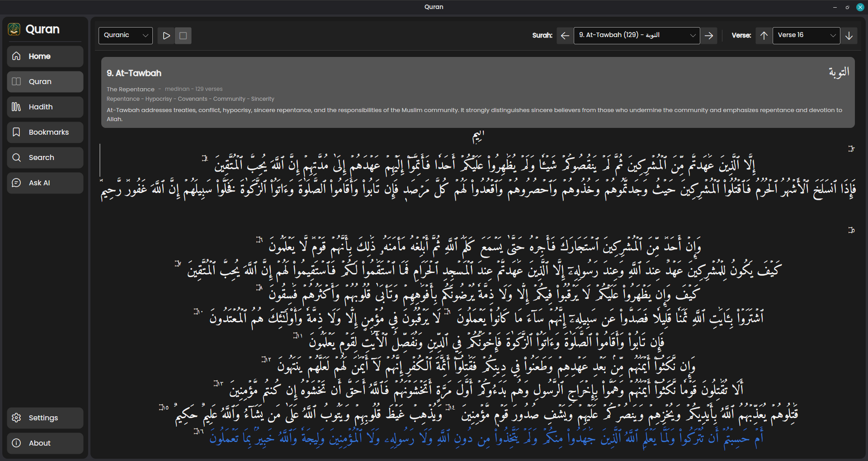Click the About info icon

(x=16, y=443)
